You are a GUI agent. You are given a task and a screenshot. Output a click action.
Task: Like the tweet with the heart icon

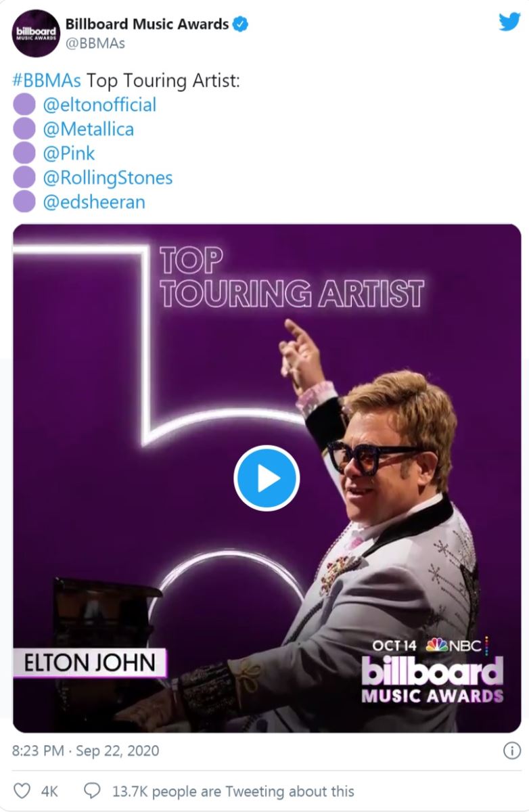22,790
